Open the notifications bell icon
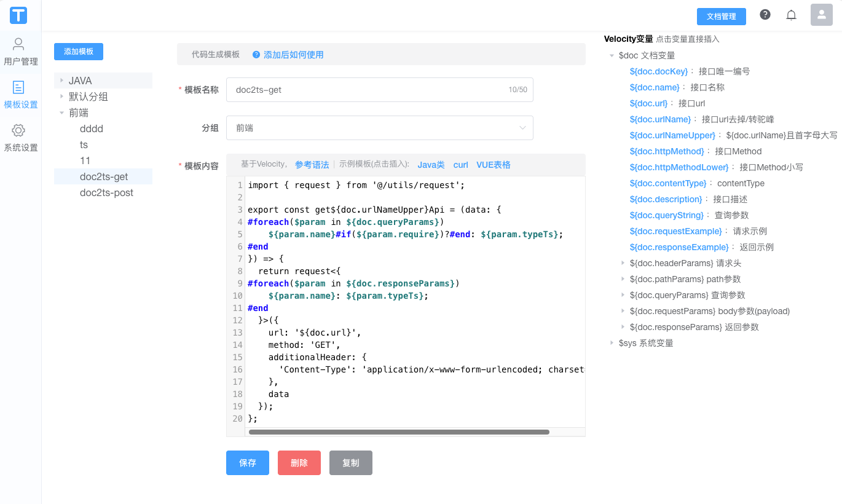This screenshot has width=842, height=504. (792, 15)
